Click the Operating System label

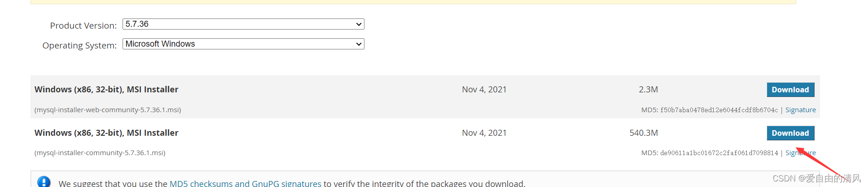[79, 46]
